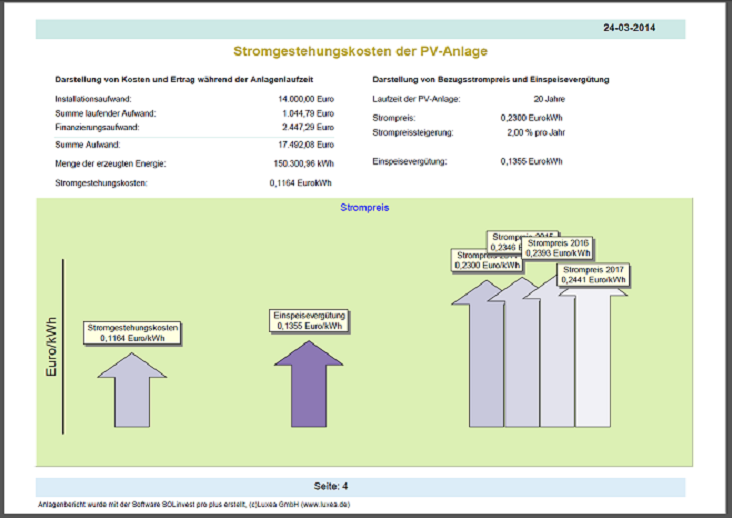Image resolution: width=732 pixels, height=518 pixels.
Task: Click the Strompreis 2017 data label
Action: click(x=594, y=275)
